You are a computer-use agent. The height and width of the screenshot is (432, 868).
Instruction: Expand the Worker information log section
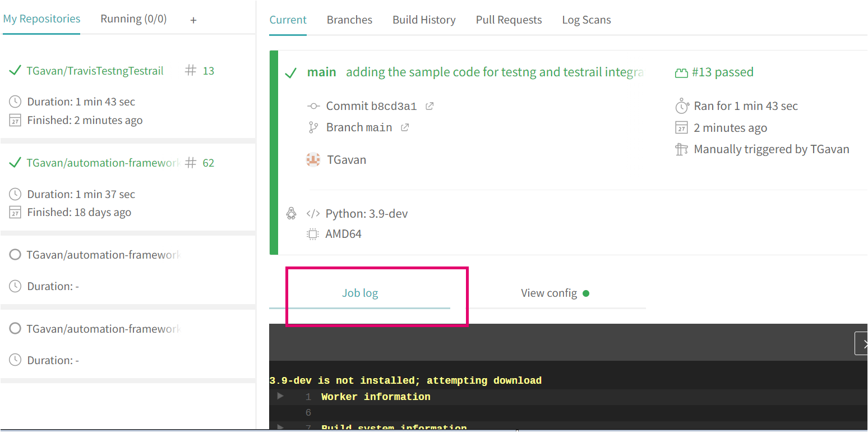(x=280, y=397)
